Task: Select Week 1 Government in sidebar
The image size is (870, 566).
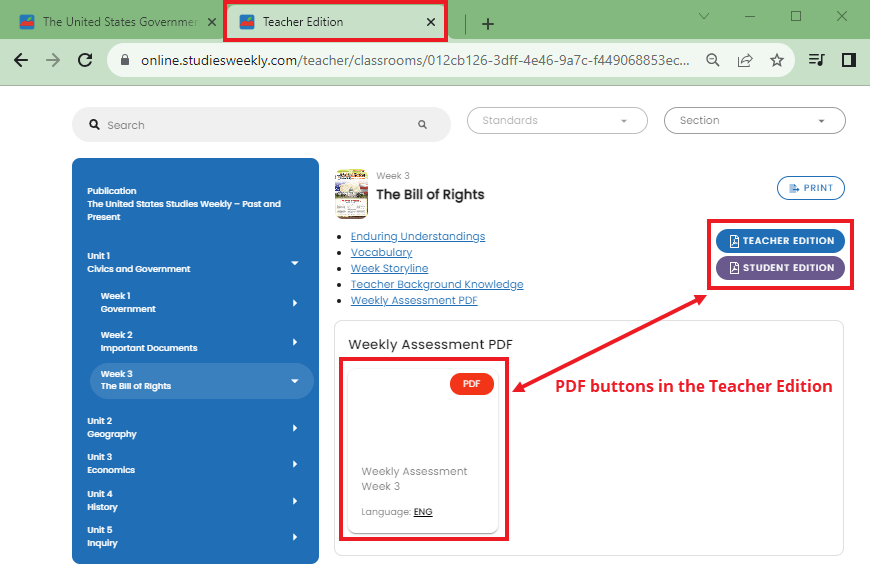Action: [x=128, y=302]
